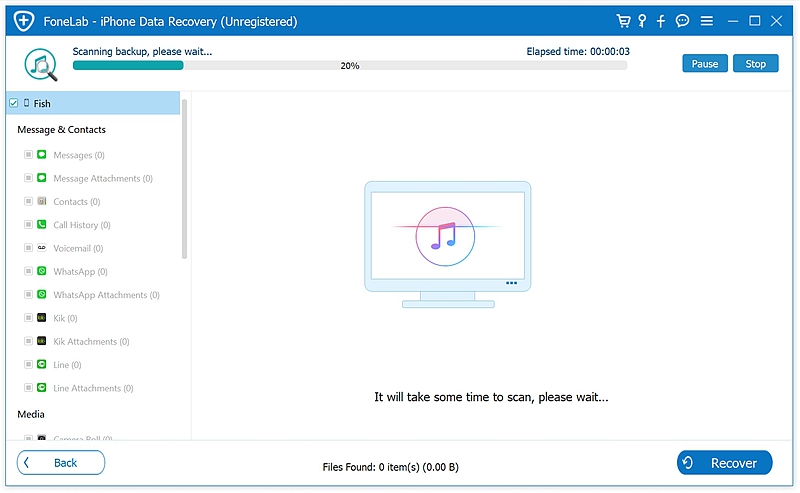The height and width of the screenshot is (493, 800).
Task: Click the Kik Attachments icon
Action: 42,341
